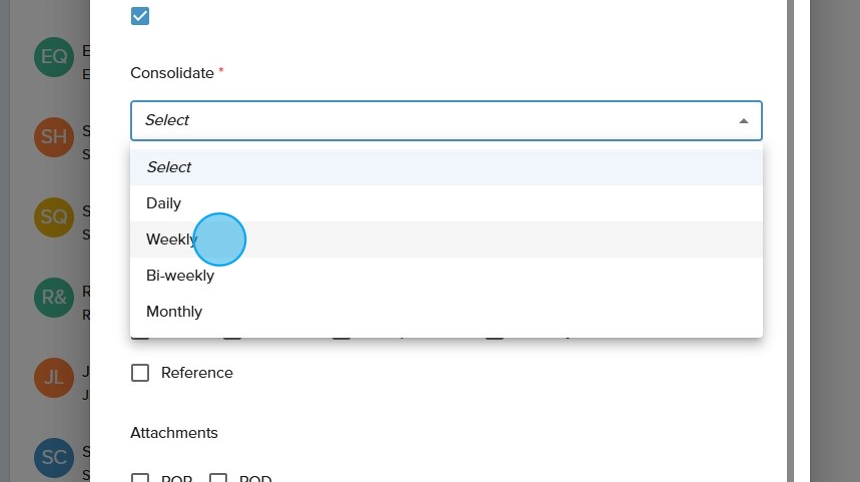Screen dimensions: 860x482
Task: Click the Attachments section heading
Action: click(x=174, y=433)
